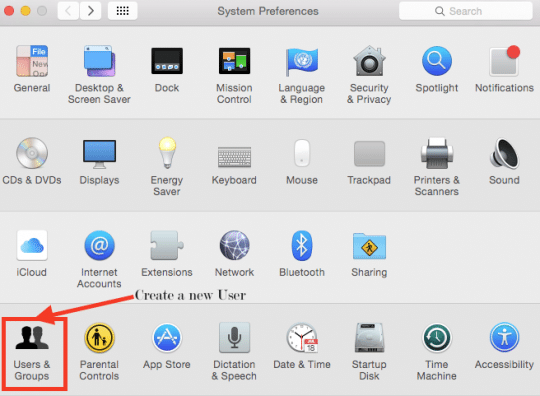The image size is (540, 396).
Task: Click the Search field in toolbar
Action: click(466, 11)
